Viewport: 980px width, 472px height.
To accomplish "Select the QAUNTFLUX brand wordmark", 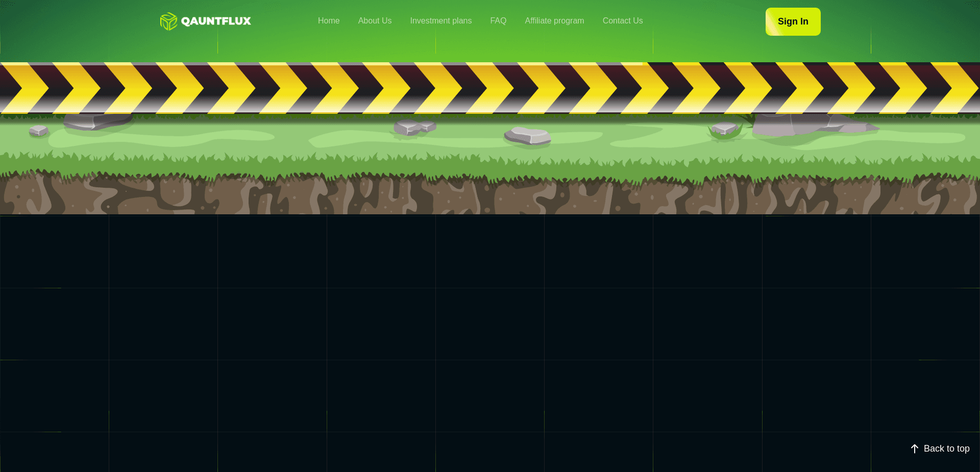I will 215,21.
